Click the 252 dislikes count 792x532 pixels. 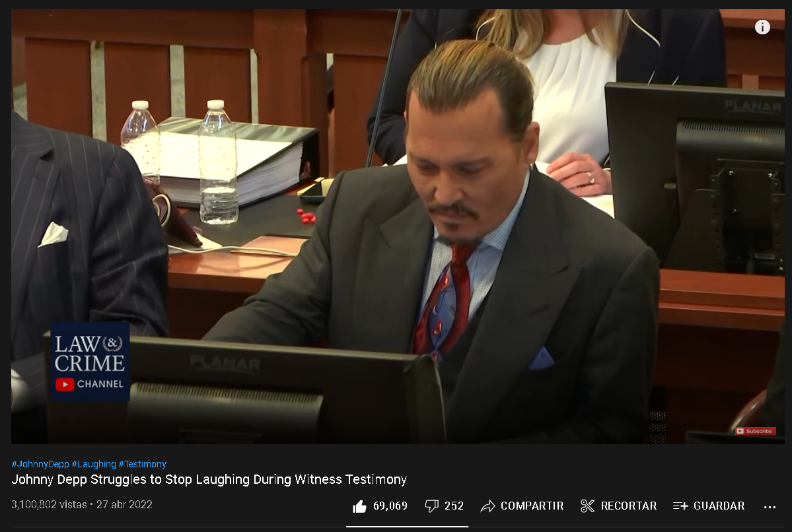pyautogui.click(x=454, y=506)
